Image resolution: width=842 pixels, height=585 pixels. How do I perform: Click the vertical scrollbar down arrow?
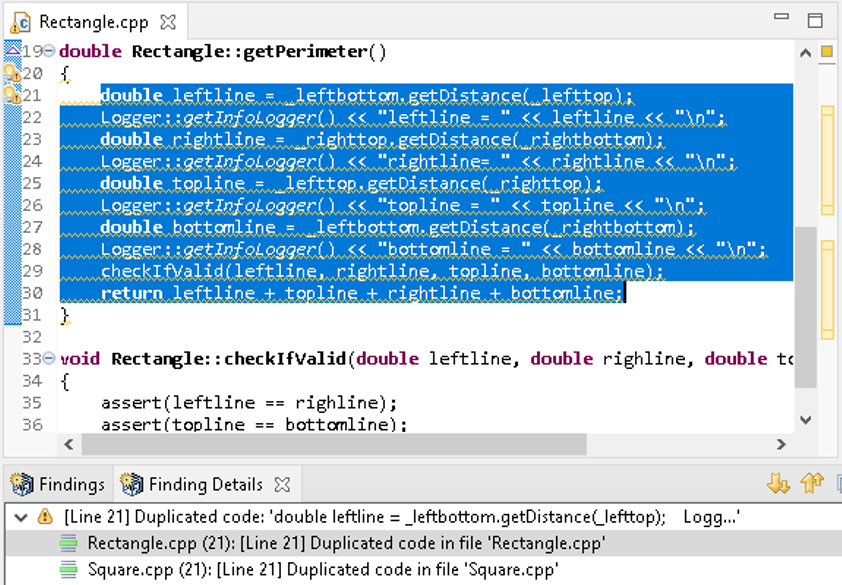coord(805,420)
